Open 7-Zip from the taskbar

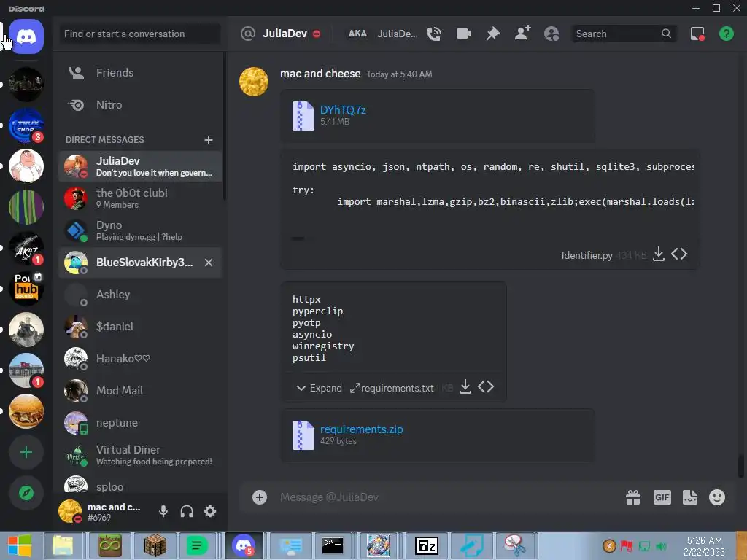426,545
